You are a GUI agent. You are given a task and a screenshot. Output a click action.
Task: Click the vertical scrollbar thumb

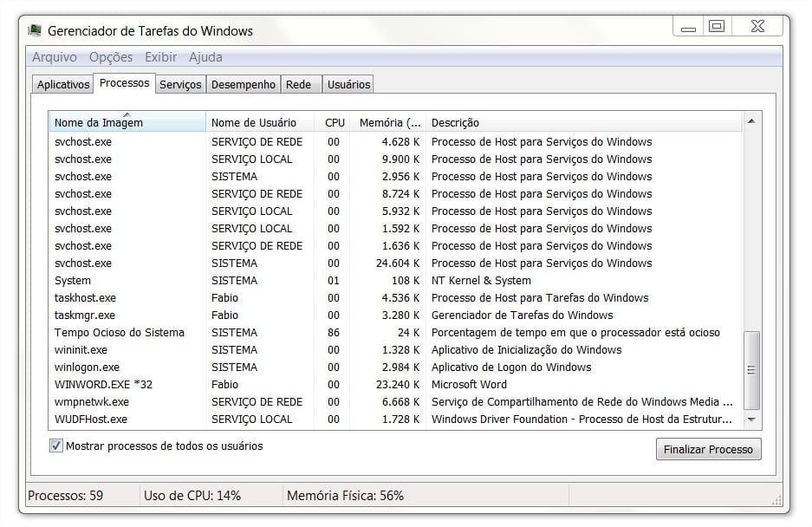coord(751,370)
